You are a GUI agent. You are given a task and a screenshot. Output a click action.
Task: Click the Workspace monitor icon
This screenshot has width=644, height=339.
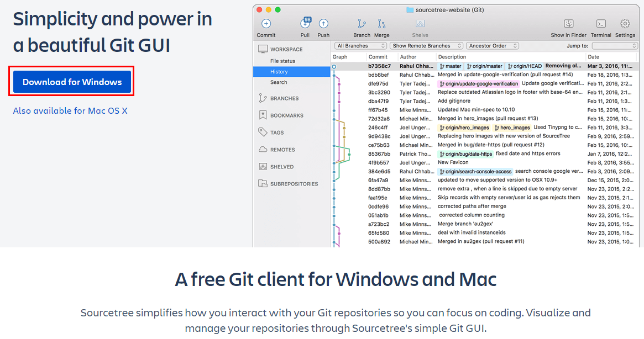263,49
